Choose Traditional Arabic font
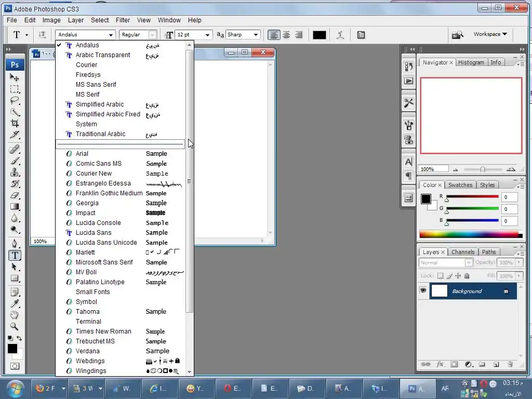The image size is (532, 399). (x=121, y=134)
